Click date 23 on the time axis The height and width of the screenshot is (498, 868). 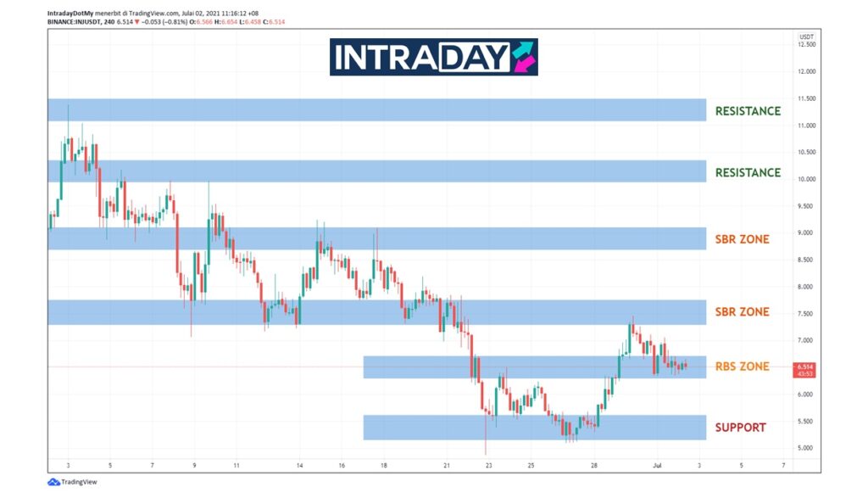pyautogui.click(x=488, y=465)
